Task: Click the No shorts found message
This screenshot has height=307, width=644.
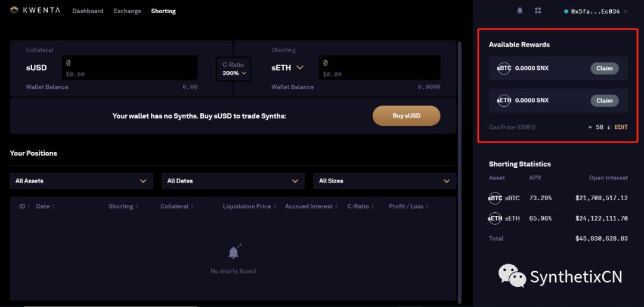Action: [x=233, y=271]
